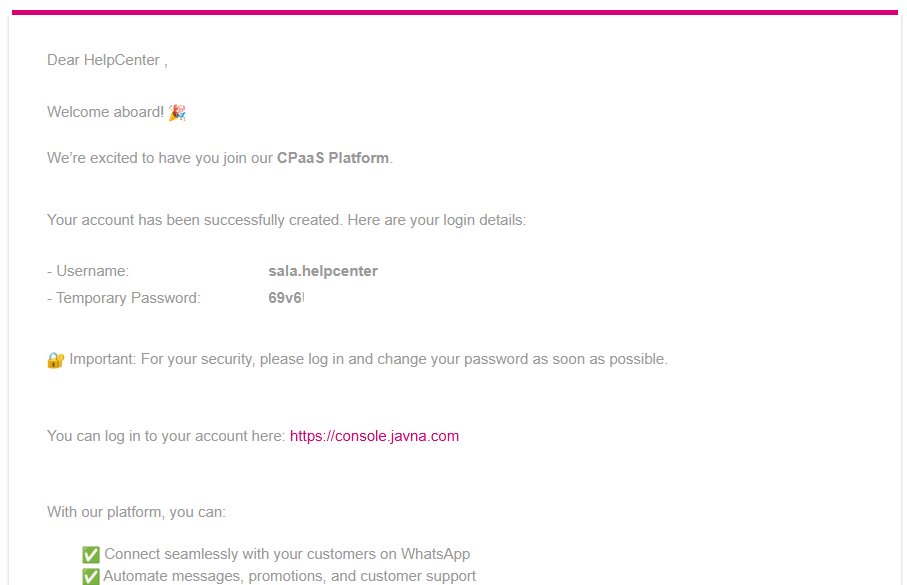Click the Welcome aboard text
The image size is (907, 585).
pyautogui.click(x=105, y=112)
